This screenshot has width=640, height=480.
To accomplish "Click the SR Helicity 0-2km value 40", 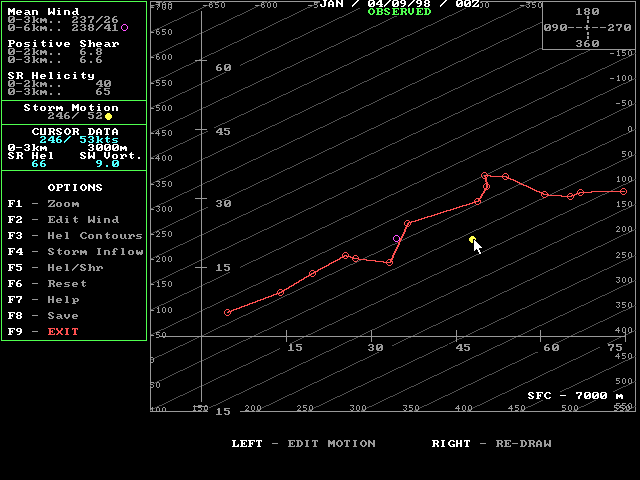I will point(103,84).
